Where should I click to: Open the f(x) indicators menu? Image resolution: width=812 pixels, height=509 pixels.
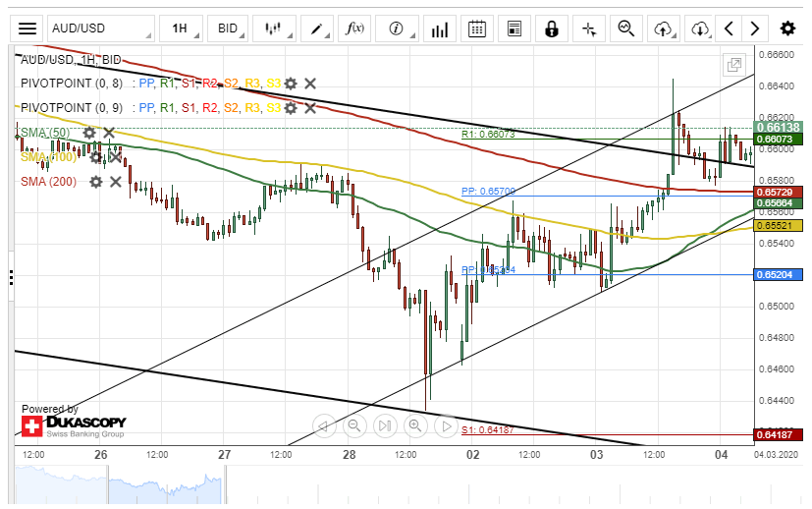(x=354, y=28)
